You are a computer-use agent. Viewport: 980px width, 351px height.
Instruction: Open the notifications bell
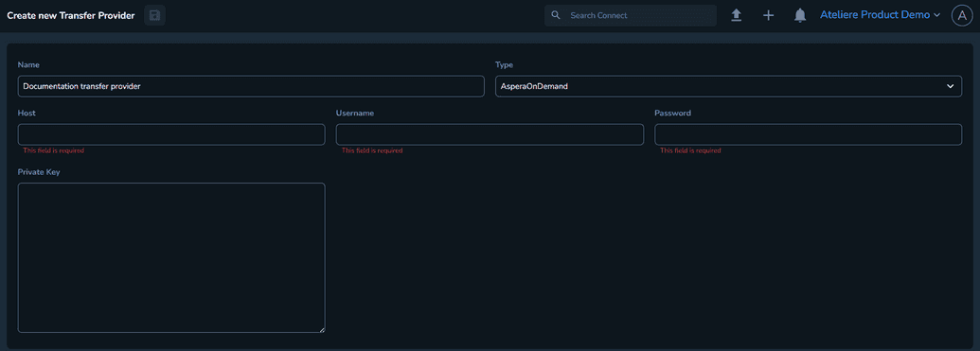[800, 16]
